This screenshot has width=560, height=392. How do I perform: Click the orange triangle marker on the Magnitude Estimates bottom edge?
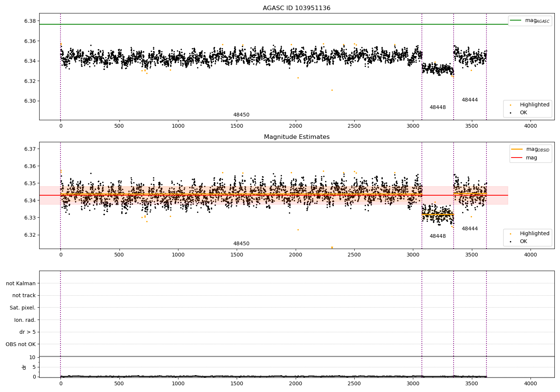[x=332, y=248]
